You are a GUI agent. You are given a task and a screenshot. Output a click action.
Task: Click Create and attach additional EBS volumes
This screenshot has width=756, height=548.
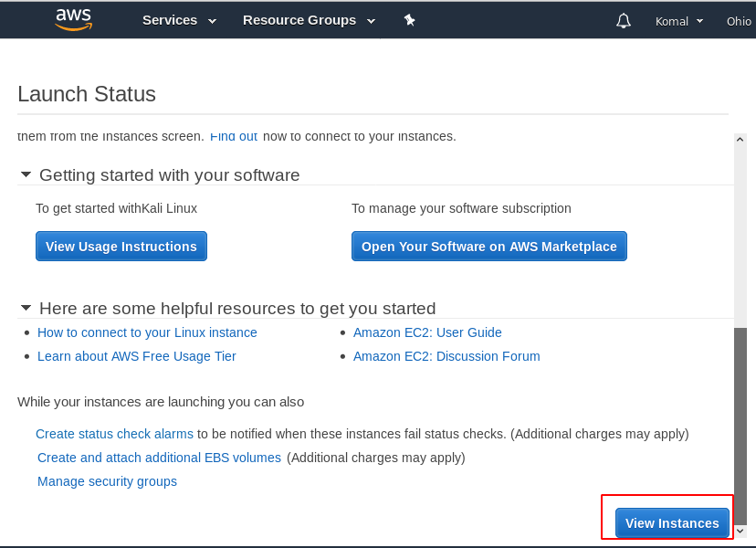coord(159,458)
